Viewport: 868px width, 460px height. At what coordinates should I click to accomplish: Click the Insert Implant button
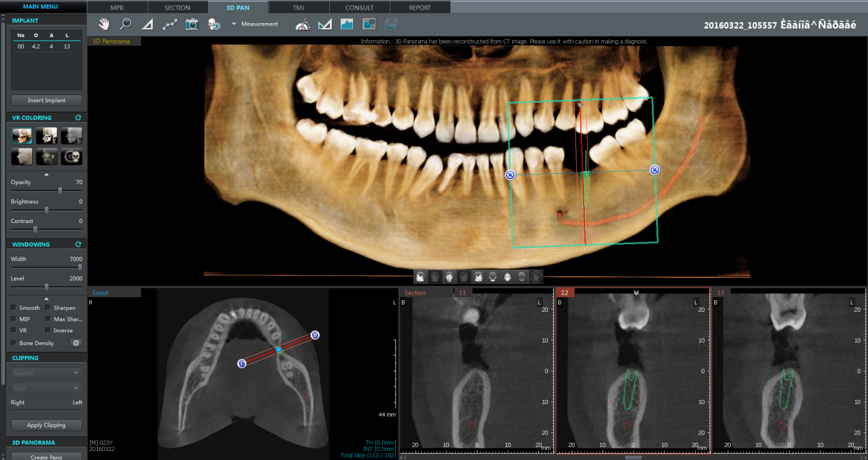[x=46, y=100]
